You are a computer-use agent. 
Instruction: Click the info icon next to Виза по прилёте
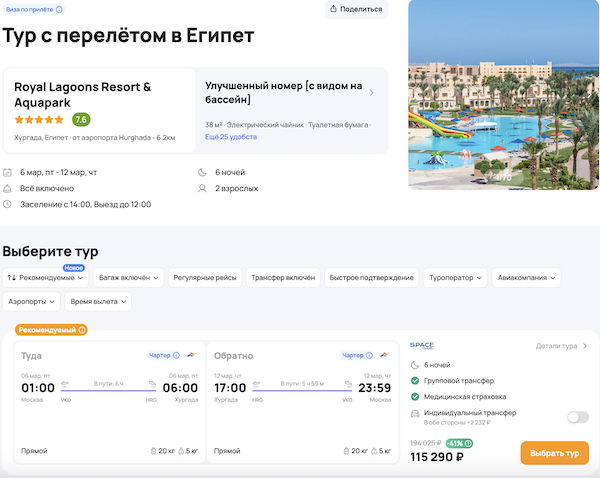59,9
